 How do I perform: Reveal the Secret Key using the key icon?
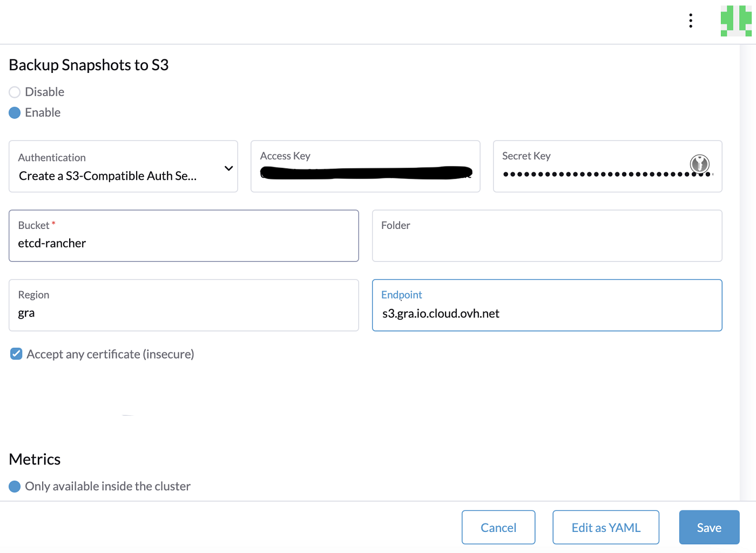(x=699, y=165)
